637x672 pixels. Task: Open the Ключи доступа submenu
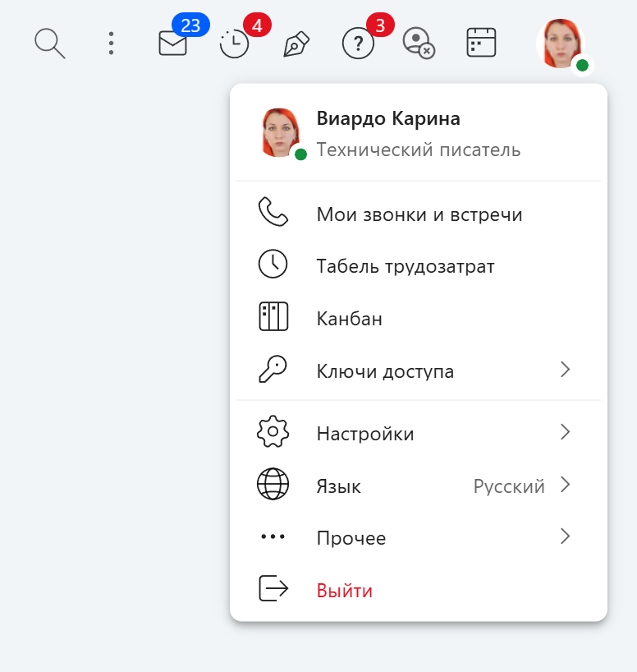coord(419,371)
